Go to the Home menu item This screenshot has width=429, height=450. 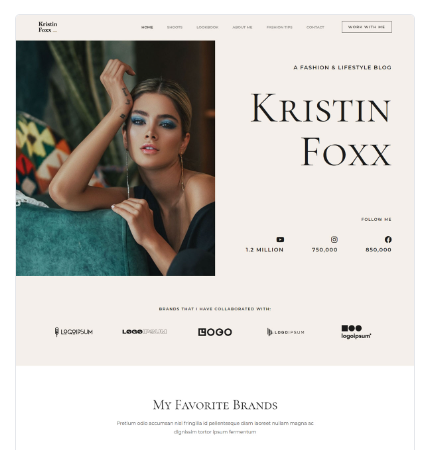147,27
